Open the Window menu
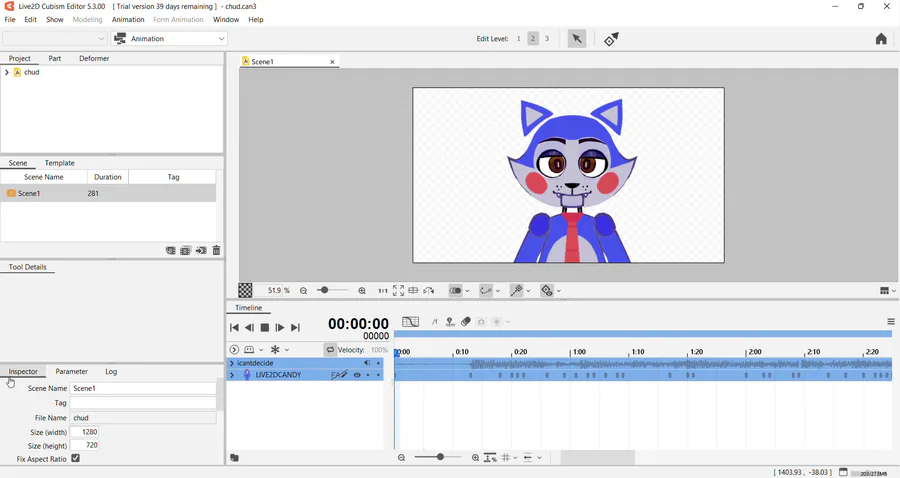This screenshot has height=478, width=900. tap(226, 20)
